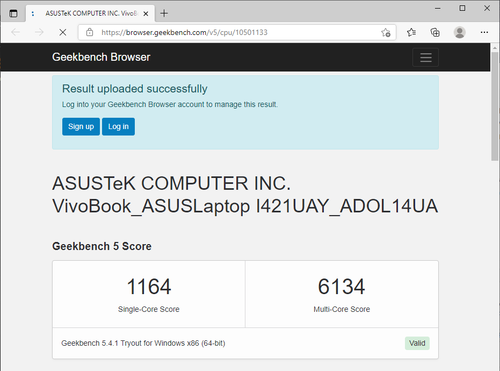Expand the Geekbench hamburger navigation menu
The image size is (500, 371).
tap(426, 57)
